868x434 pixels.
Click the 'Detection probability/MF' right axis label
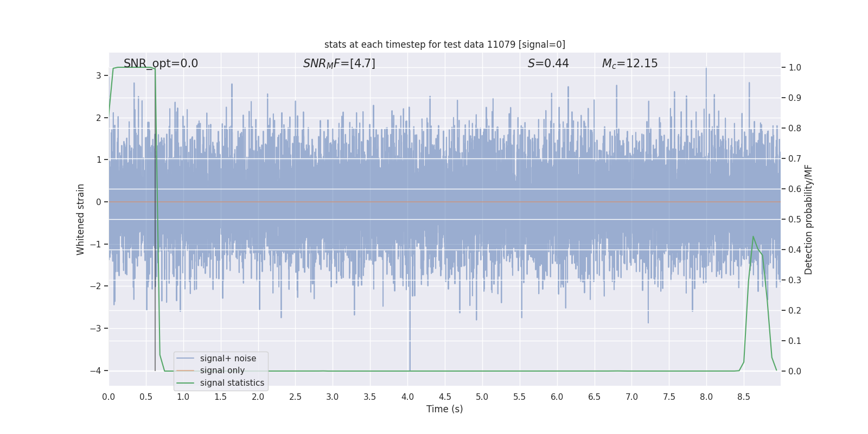809,219
